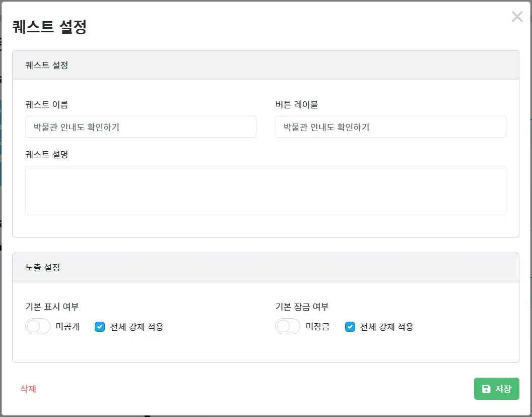This screenshot has height=417, width=532.
Task: Click inside the 퀘스트 설명 text area
Action: tap(265, 190)
